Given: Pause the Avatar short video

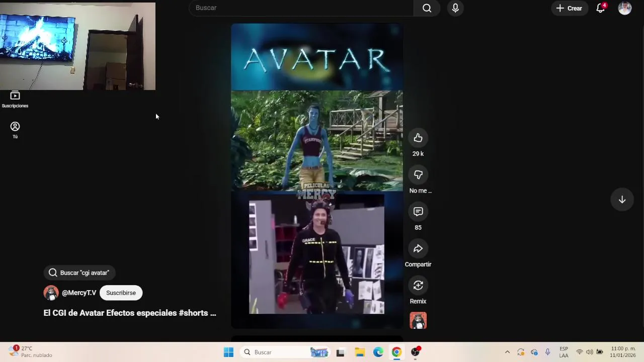Looking at the screenshot, I should 317,176.
